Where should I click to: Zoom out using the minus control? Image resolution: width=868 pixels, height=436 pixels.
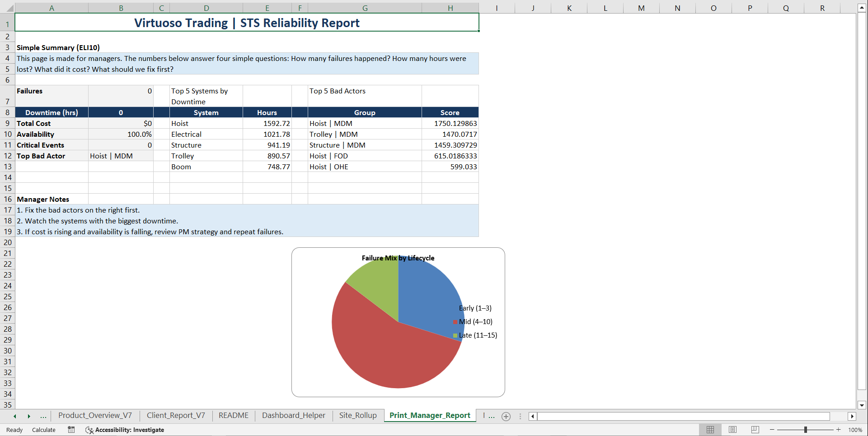[772, 430]
